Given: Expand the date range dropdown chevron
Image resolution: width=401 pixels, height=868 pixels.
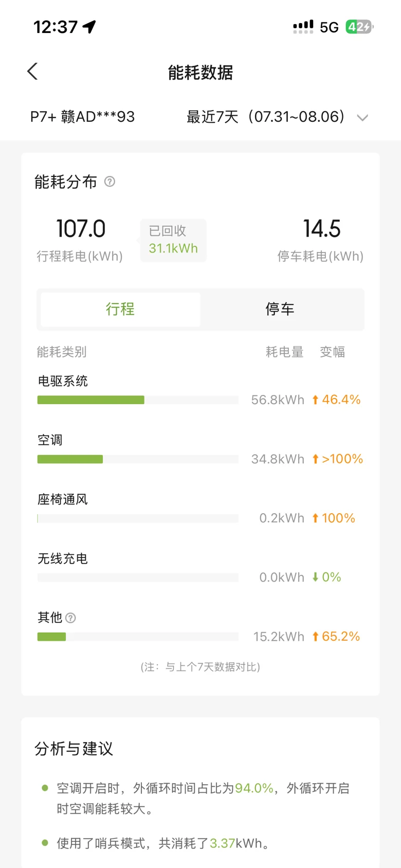Looking at the screenshot, I should pyautogui.click(x=362, y=118).
